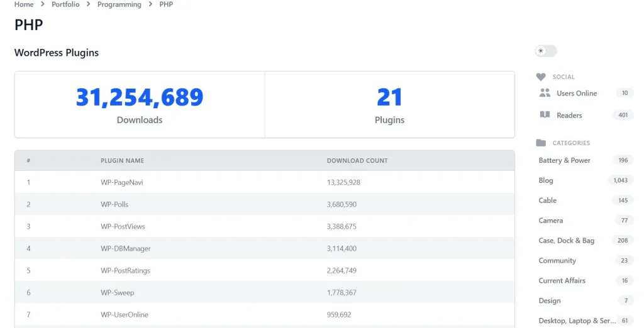This screenshot has height=328, width=644.
Task: Go to Home breadcrumb
Action: click(24, 4)
